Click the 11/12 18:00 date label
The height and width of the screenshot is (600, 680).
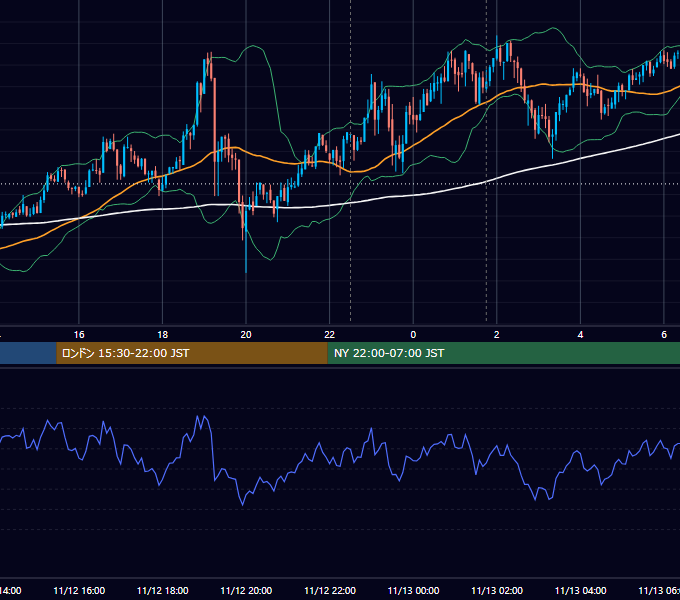pyautogui.click(x=163, y=590)
